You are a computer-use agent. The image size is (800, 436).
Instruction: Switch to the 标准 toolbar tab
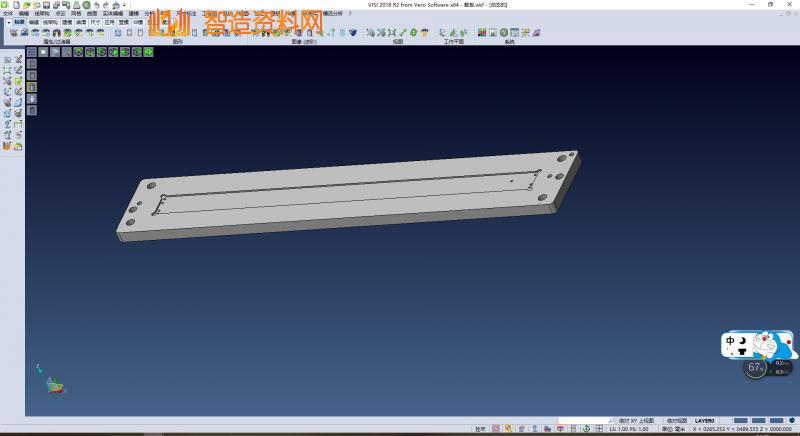click(18, 21)
